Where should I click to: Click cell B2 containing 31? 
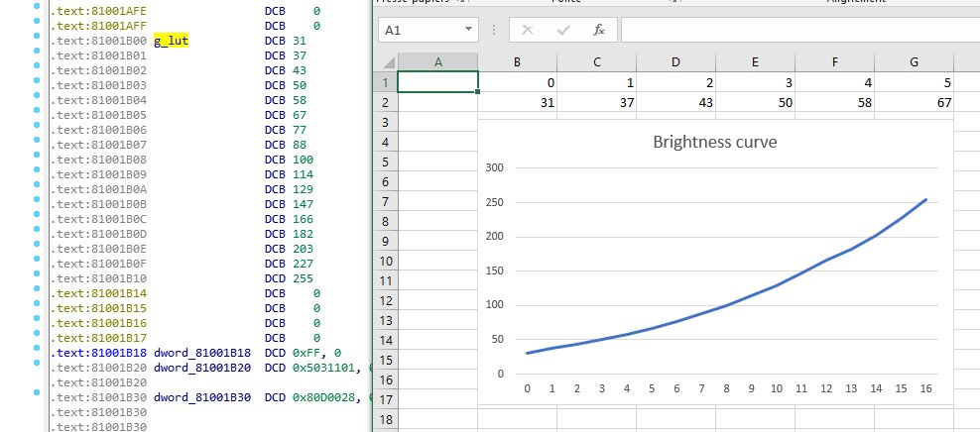click(518, 102)
